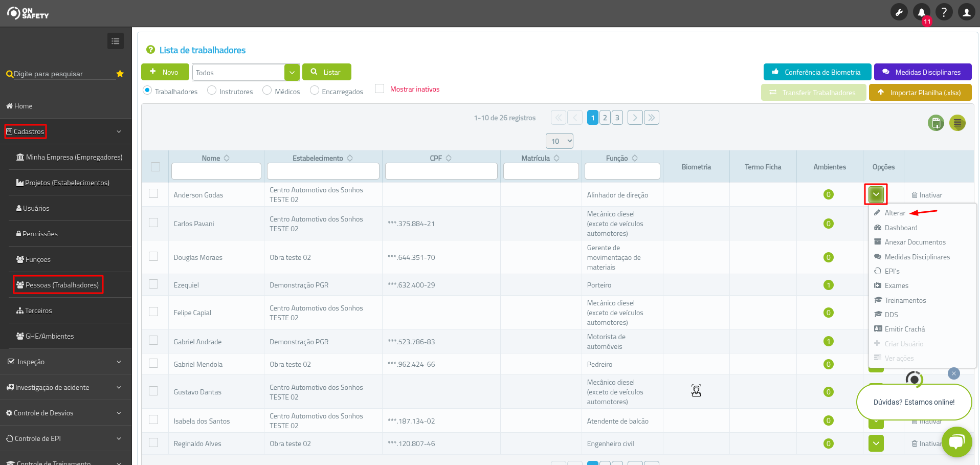The height and width of the screenshot is (465, 980).
Task: Select the Médicos radio button
Action: (x=267, y=90)
